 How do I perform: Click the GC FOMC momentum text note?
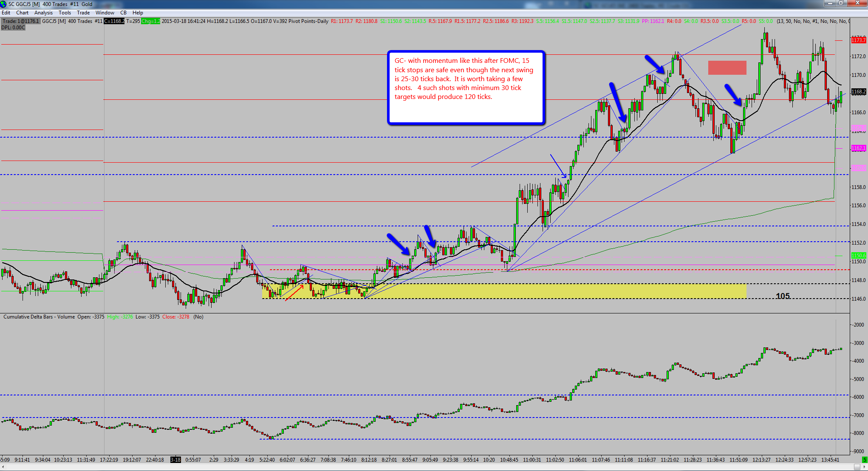click(466, 87)
